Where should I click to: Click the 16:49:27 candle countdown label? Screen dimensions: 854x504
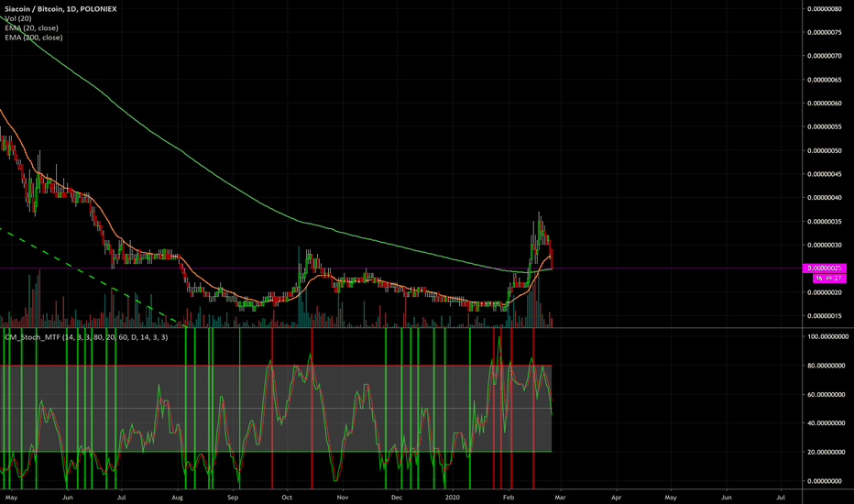coord(830,279)
